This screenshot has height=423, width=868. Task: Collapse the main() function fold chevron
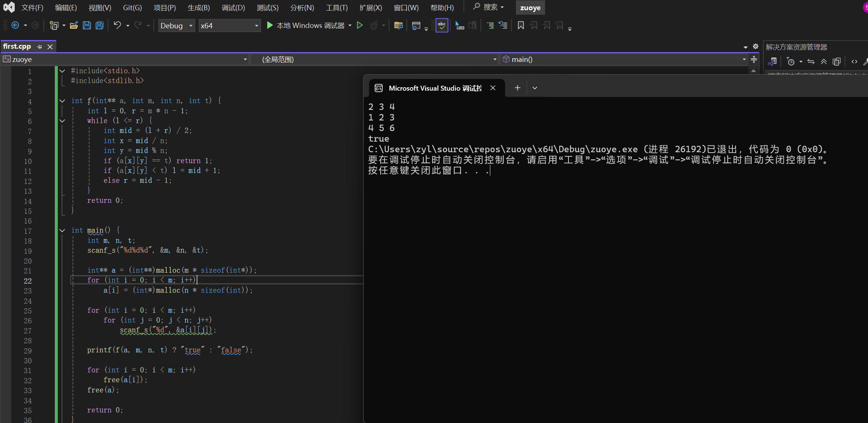pyautogui.click(x=62, y=230)
